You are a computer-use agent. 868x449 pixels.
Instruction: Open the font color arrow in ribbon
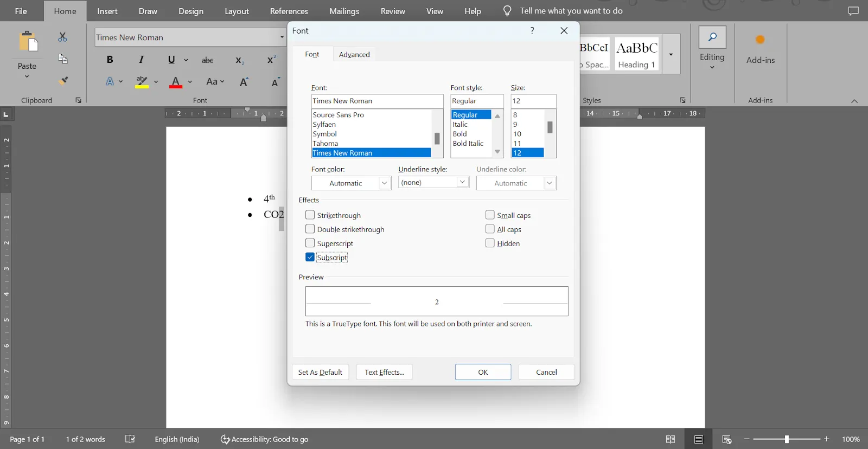[x=190, y=82]
